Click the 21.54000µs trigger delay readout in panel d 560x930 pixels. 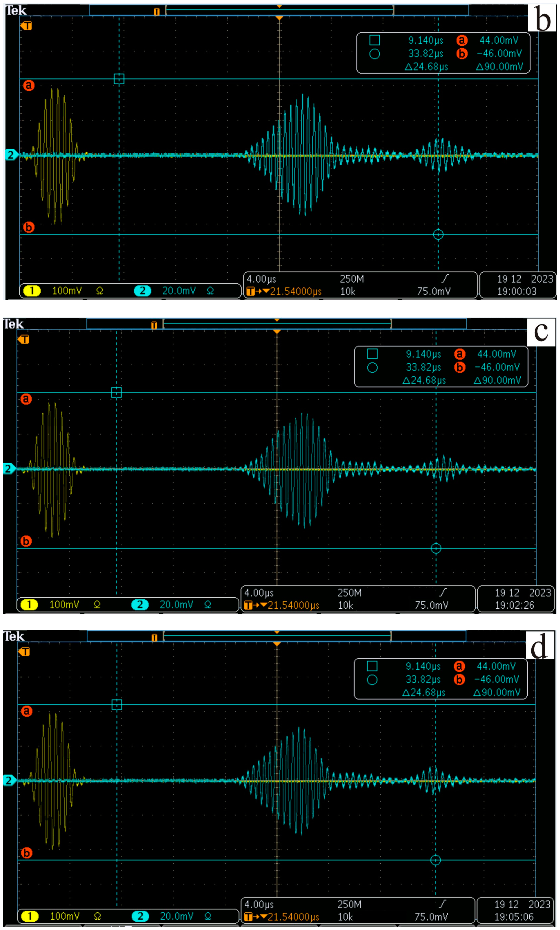293,916
